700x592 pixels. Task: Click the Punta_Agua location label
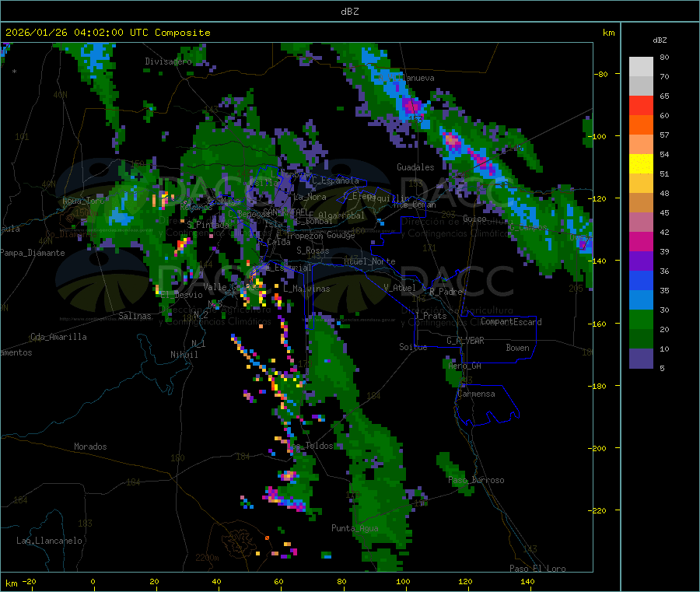(355, 528)
